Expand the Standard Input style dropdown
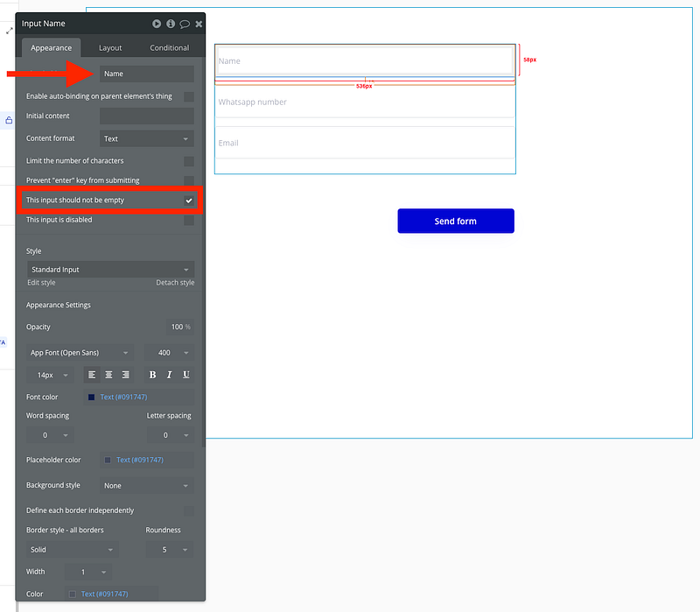 pyautogui.click(x=110, y=270)
